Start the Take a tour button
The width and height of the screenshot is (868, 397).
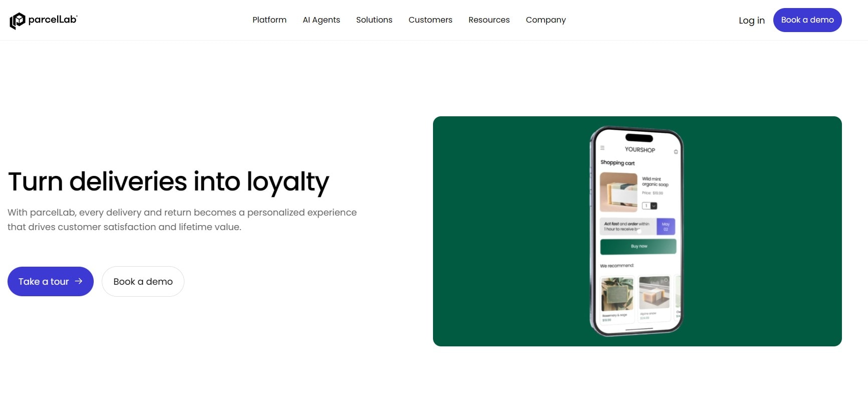coord(51,281)
